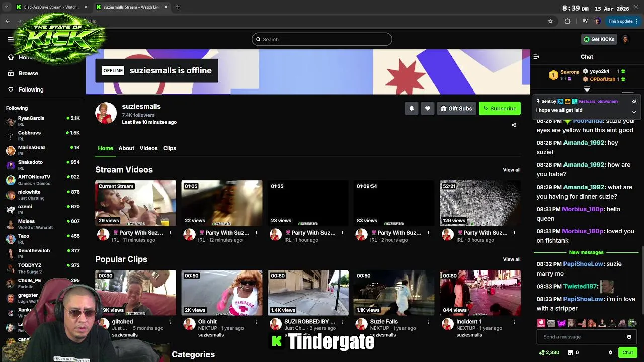Image resolution: width=644 pixels, height=362 pixels.
Task: Click the Gift Subs button
Action: pyautogui.click(x=456, y=108)
